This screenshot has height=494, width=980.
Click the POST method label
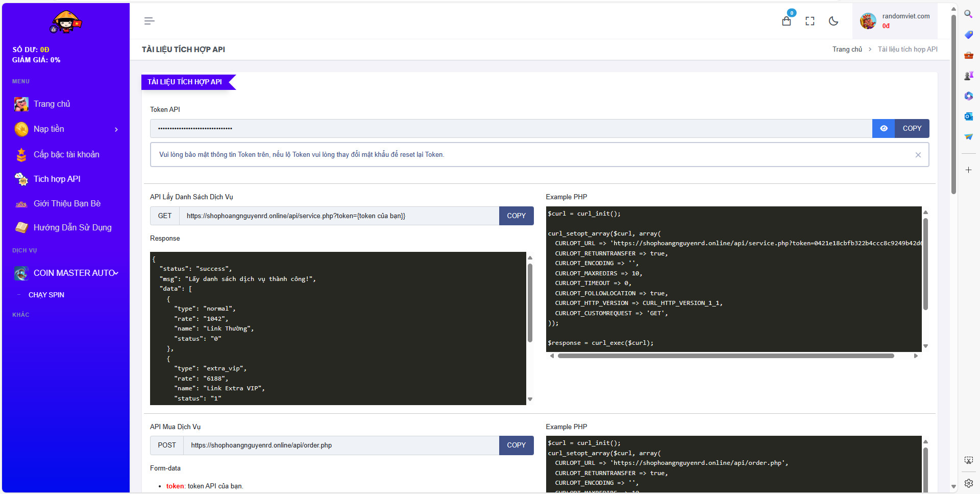pos(167,445)
